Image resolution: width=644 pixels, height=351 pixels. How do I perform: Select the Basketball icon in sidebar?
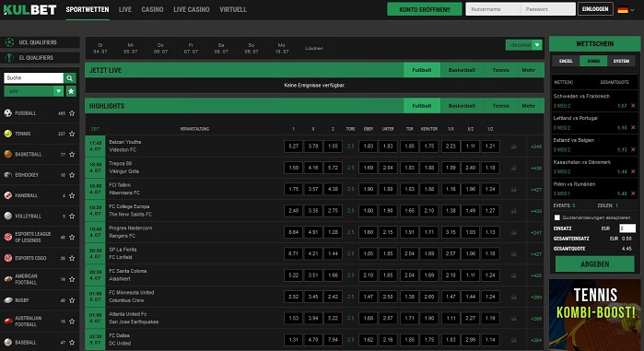pyautogui.click(x=7, y=154)
